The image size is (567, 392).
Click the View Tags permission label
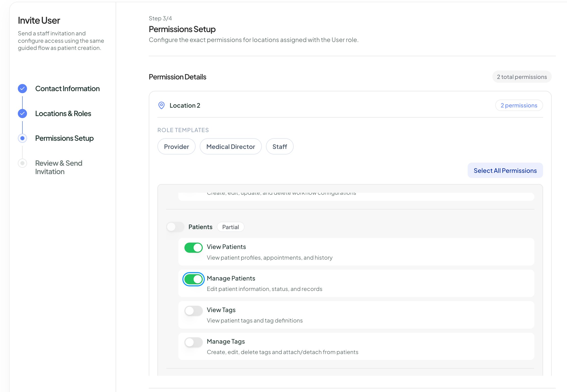click(221, 310)
